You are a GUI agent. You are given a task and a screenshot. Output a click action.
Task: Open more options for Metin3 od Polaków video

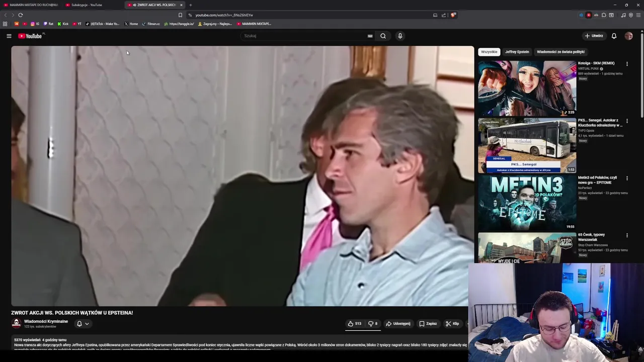pyautogui.click(x=627, y=178)
